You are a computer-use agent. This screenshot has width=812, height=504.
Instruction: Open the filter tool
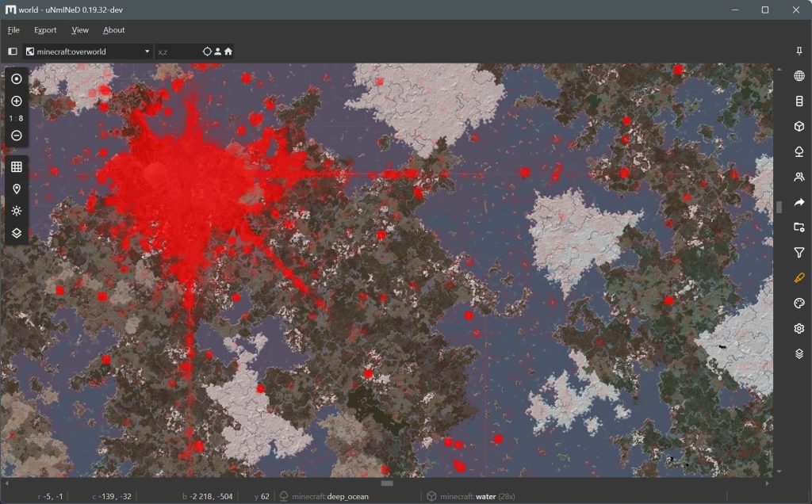(x=798, y=253)
